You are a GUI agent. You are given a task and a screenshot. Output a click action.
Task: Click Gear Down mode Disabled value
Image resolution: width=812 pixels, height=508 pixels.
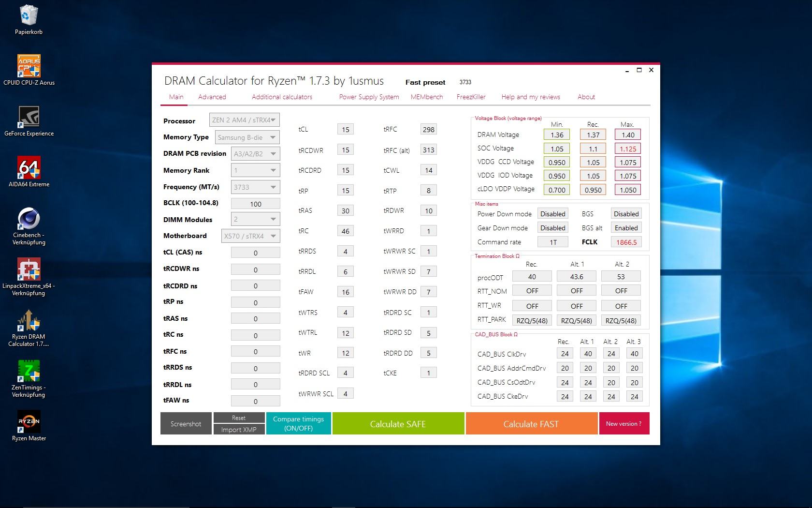click(x=553, y=228)
